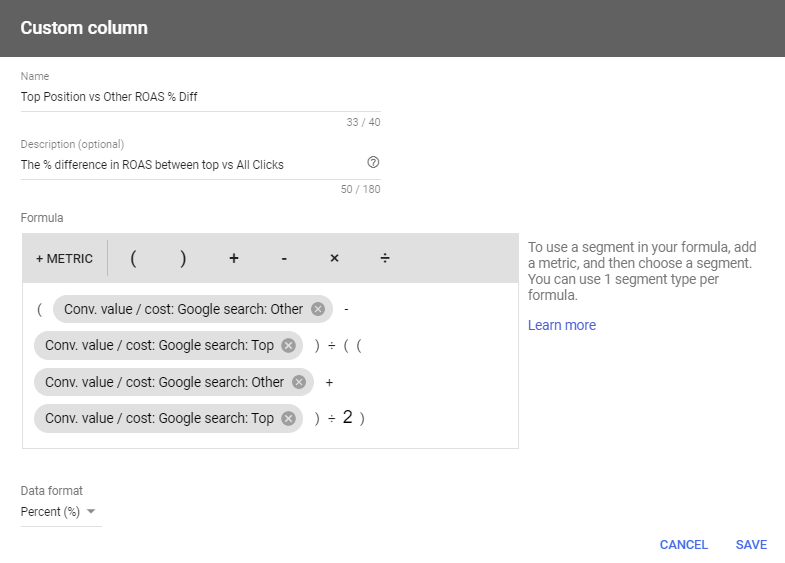
Task: Click the CANCEL button
Action: tap(683, 544)
